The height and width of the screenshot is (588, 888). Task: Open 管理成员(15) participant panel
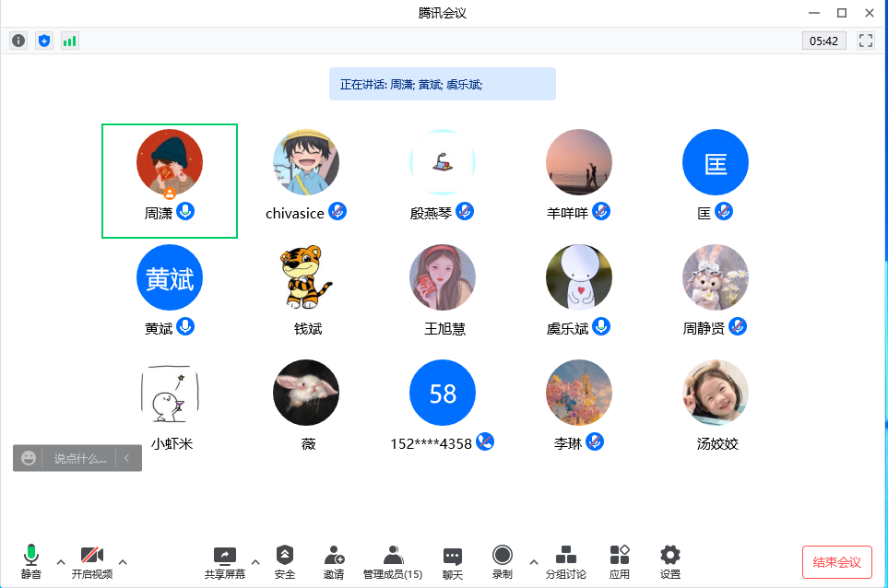[x=393, y=561]
